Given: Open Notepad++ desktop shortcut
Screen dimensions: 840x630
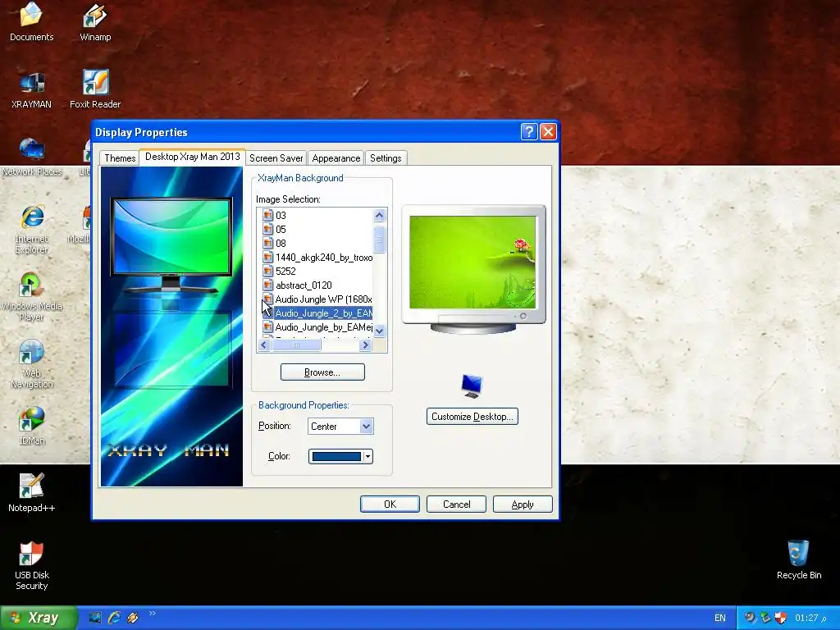Looking at the screenshot, I should pyautogui.click(x=32, y=493).
